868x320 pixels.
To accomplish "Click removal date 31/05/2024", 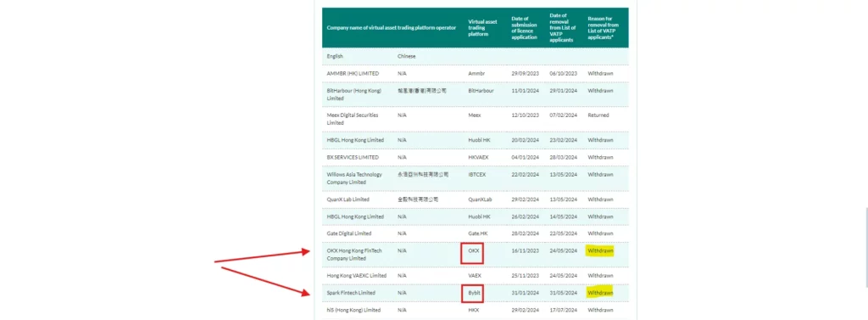I will tap(564, 293).
